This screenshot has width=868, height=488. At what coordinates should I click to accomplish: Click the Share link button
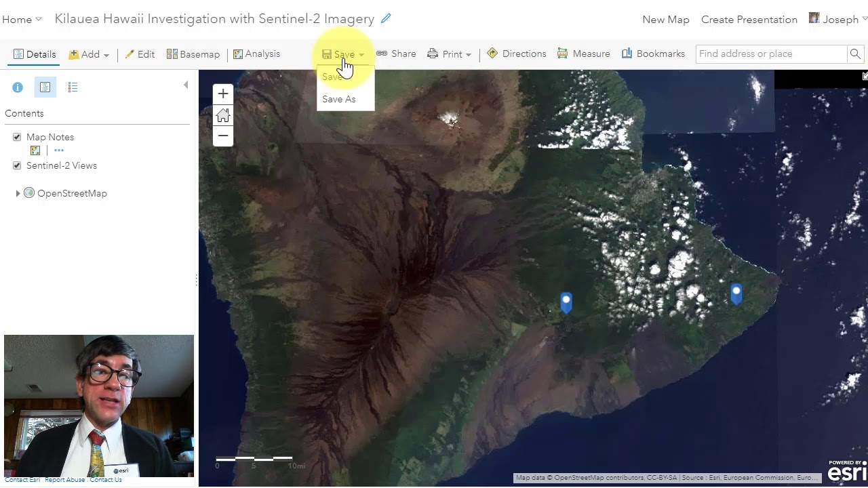[x=396, y=54]
